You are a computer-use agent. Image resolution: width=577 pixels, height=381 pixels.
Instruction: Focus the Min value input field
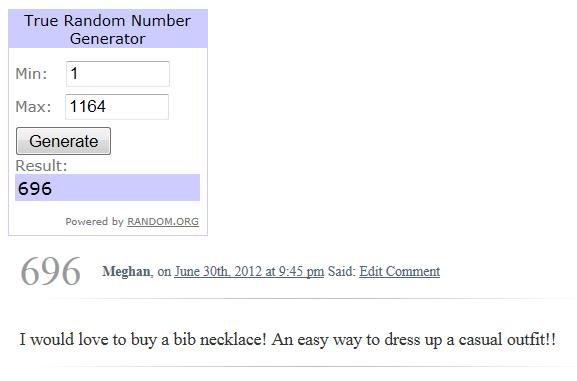point(118,74)
